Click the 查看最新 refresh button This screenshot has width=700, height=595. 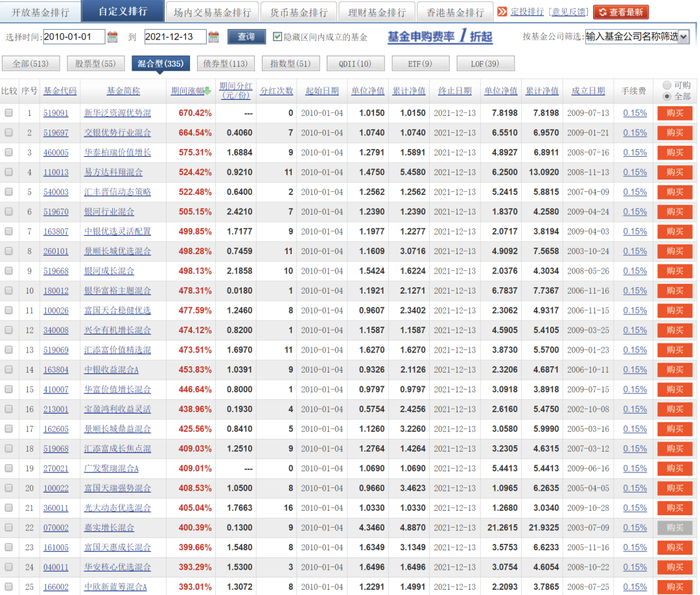coord(620,12)
